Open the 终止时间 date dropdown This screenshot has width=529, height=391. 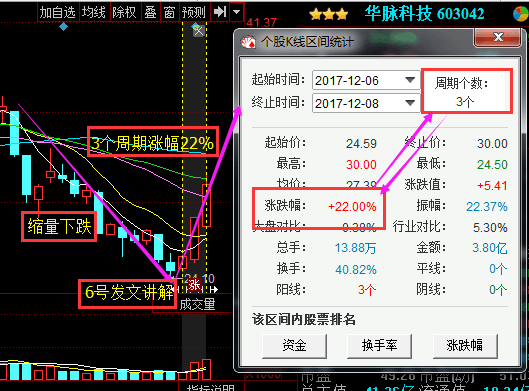[x=410, y=103]
